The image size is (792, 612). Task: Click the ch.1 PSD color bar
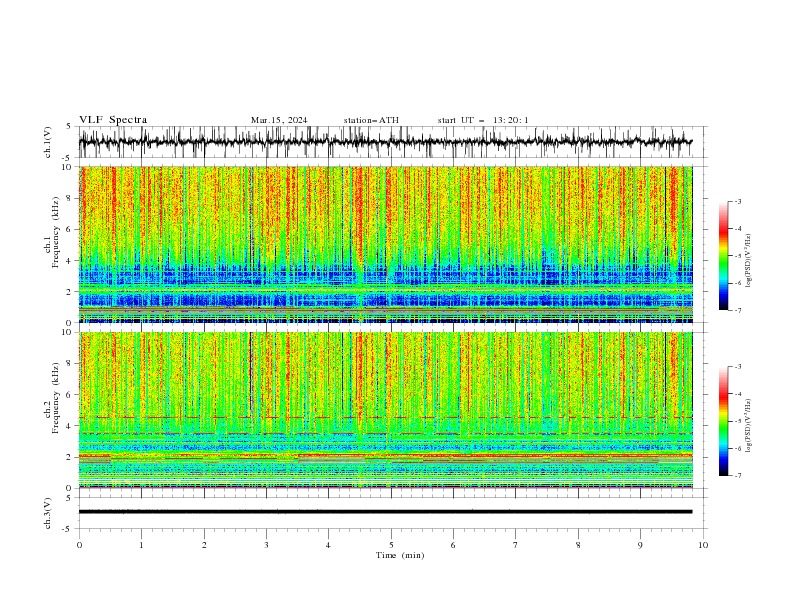pyautogui.click(x=724, y=256)
